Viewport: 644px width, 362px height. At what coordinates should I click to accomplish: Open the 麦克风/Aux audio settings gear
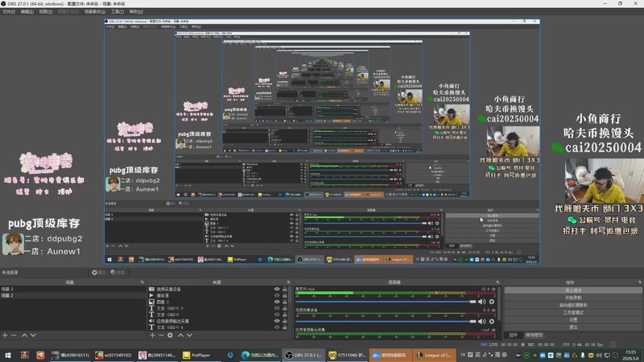click(x=492, y=302)
